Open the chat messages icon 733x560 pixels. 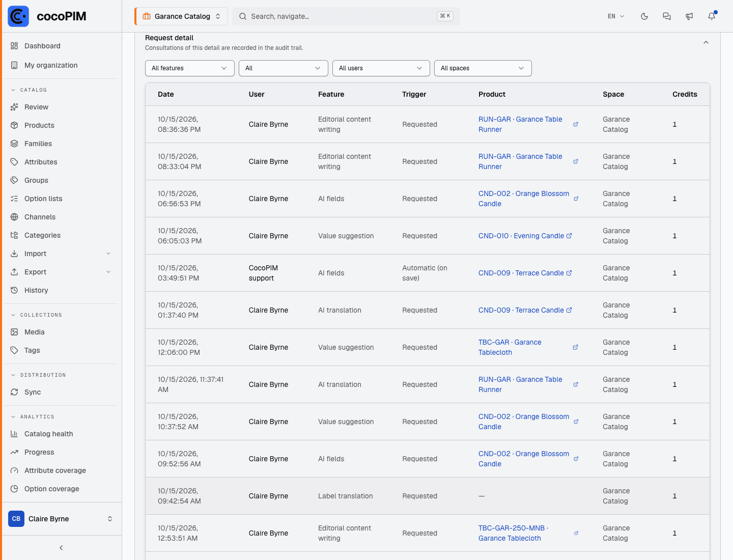coord(667,16)
